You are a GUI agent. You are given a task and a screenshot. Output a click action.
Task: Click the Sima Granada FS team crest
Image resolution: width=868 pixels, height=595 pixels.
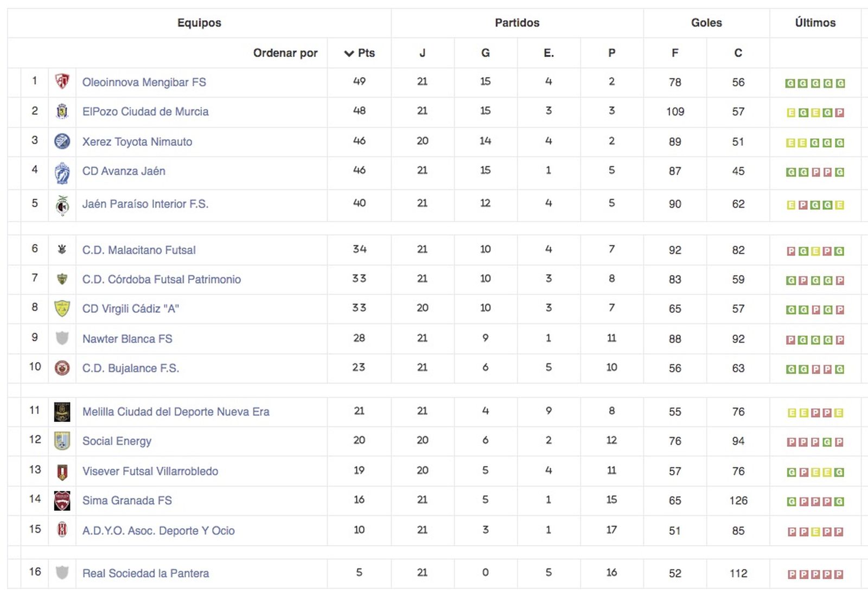click(62, 501)
